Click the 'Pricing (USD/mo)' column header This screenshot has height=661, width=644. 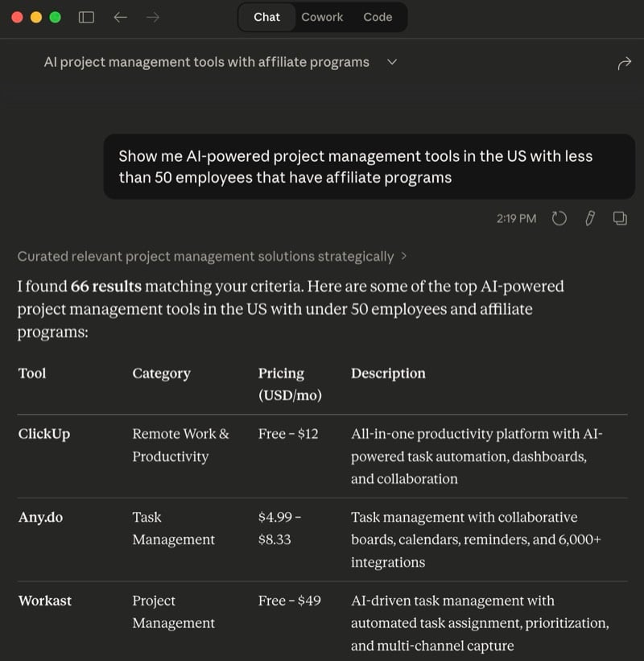(x=290, y=384)
